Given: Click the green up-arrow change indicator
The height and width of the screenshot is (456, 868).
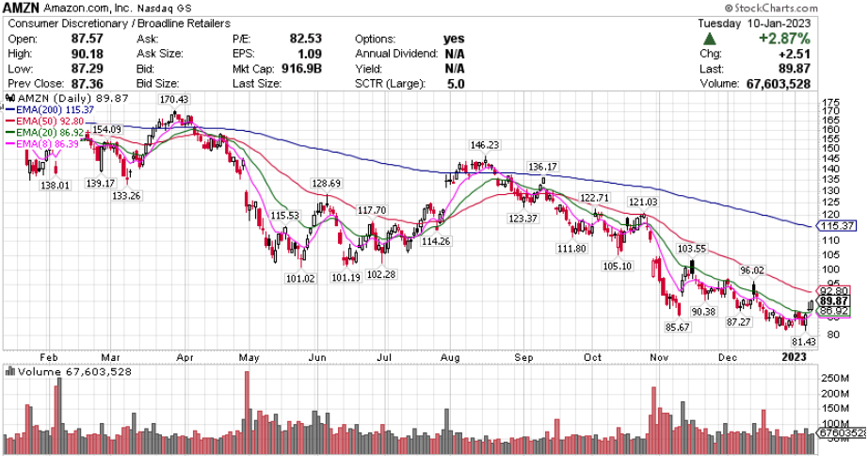Looking at the screenshot, I should (710, 40).
